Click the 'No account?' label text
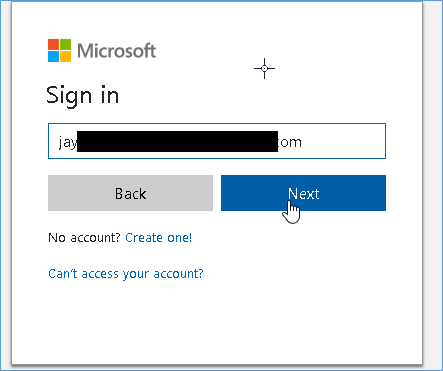 point(84,238)
